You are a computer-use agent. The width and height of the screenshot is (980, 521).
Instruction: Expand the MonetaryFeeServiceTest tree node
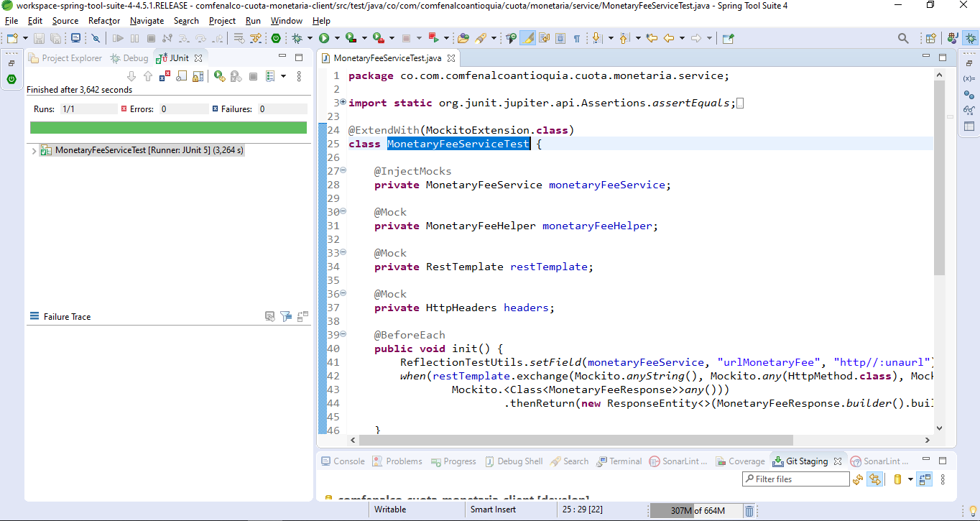point(34,151)
